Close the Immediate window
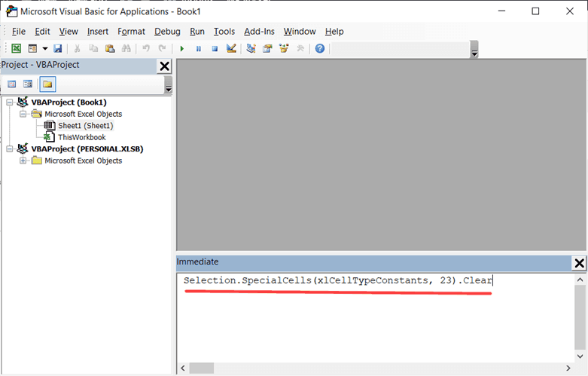Viewport: 588px width, 376px height. (579, 263)
